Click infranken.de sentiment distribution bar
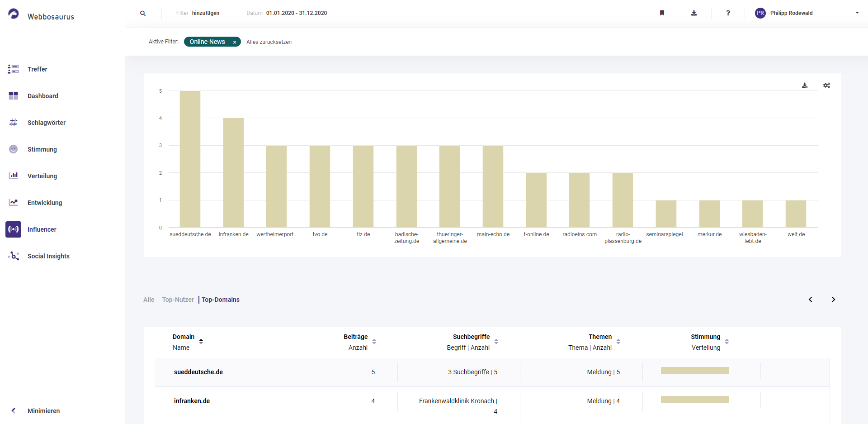The height and width of the screenshot is (424, 868). pos(695,400)
